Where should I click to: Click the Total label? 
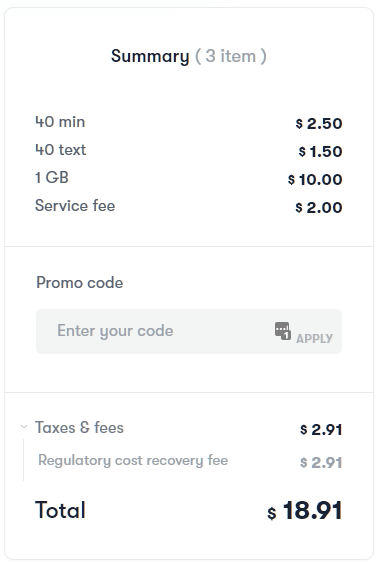tap(60, 510)
